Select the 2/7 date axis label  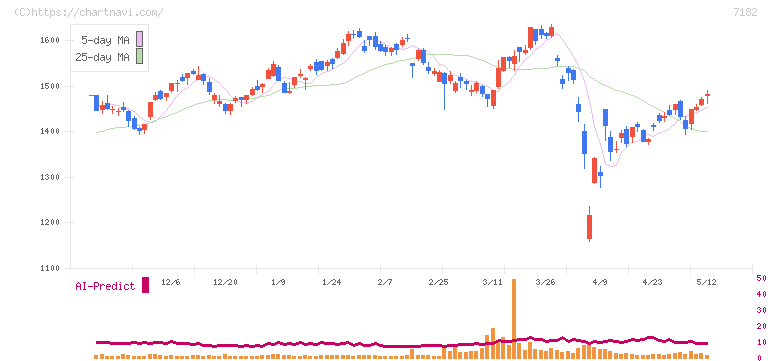pyautogui.click(x=385, y=282)
